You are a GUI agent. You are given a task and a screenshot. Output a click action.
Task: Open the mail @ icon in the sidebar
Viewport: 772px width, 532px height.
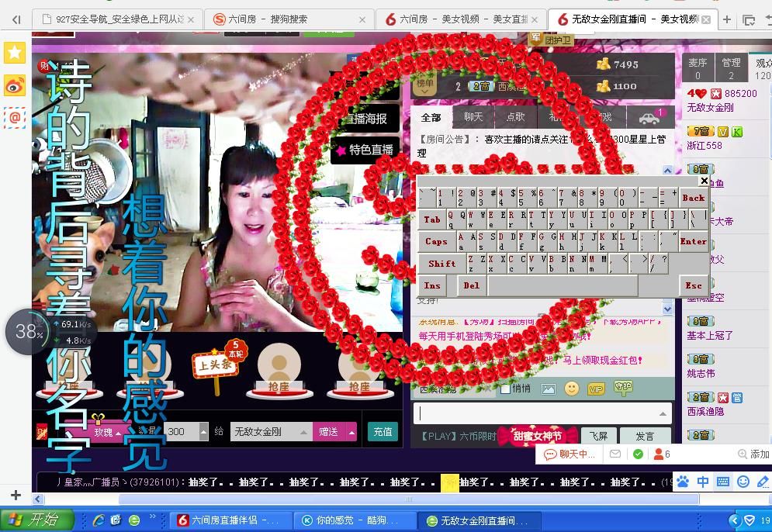tap(15, 118)
